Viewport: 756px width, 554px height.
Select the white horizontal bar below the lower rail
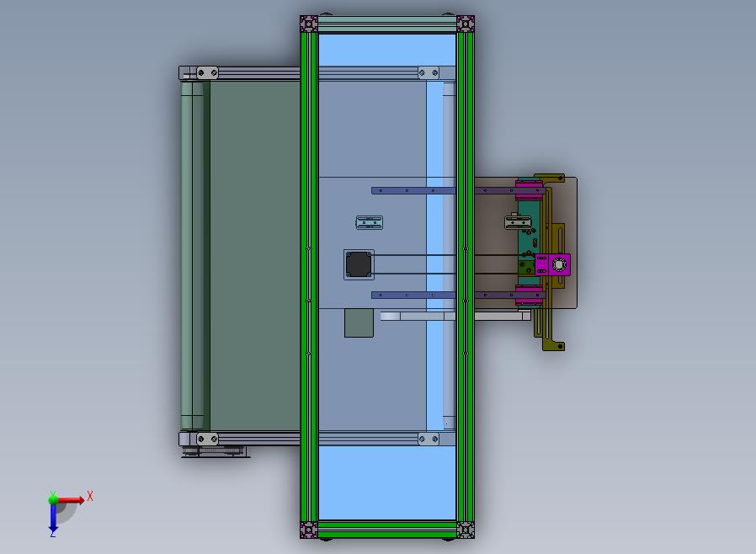point(455,316)
